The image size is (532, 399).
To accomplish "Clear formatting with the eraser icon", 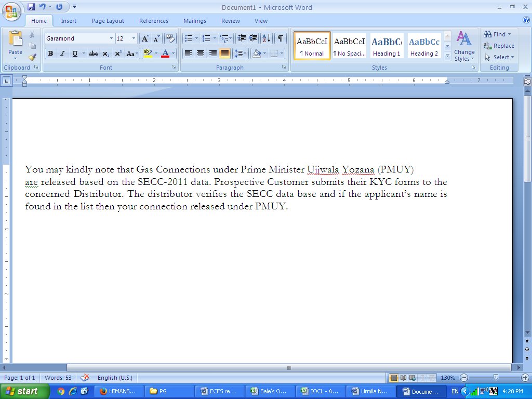I will (170, 38).
